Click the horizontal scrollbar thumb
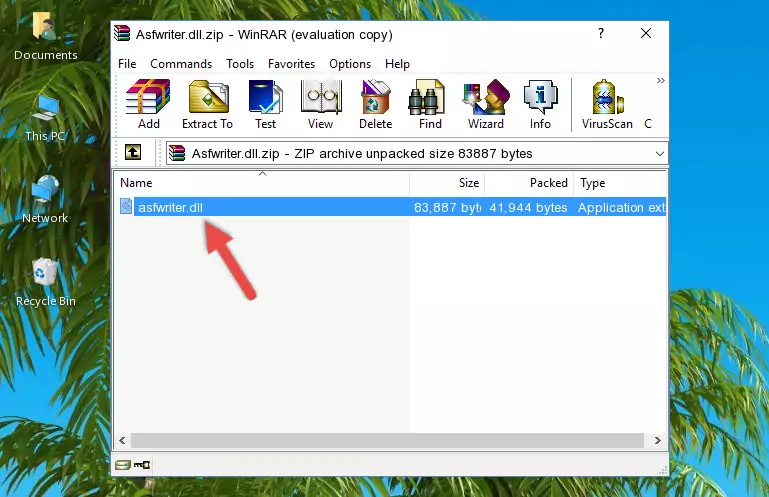 [x=387, y=441]
